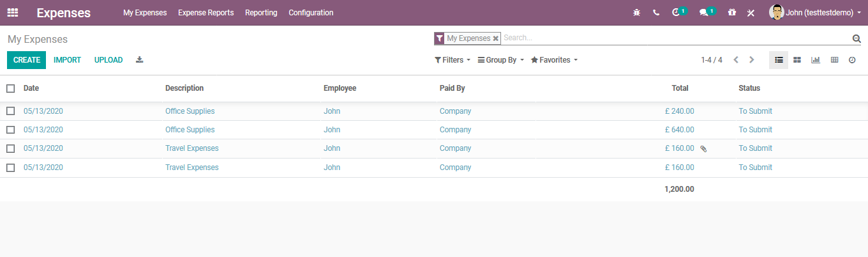This screenshot has height=257, width=868.
Task: Switch to activity view icon
Action: [x=852, y=60]
